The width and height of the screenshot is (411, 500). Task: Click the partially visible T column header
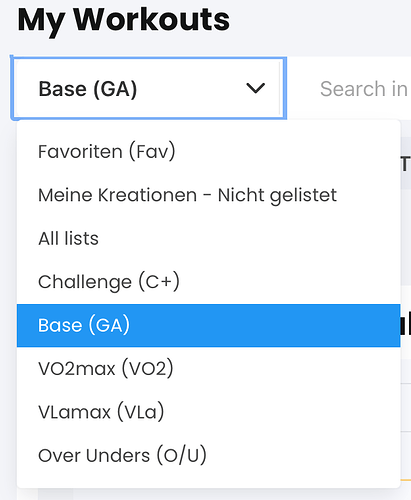click(405, 164)
